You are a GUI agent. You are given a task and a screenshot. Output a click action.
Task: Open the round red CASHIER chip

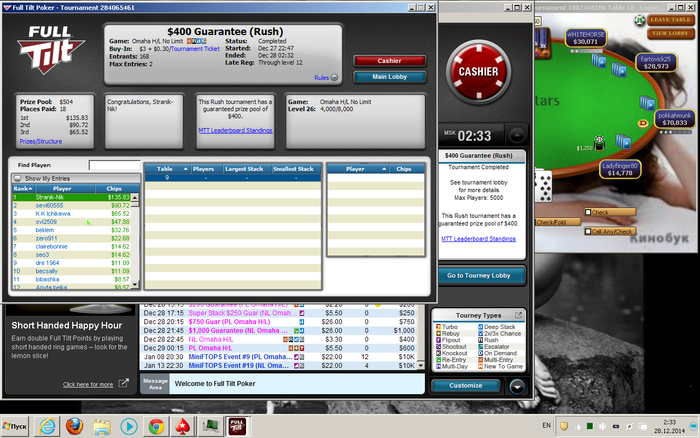pos(478,71)
